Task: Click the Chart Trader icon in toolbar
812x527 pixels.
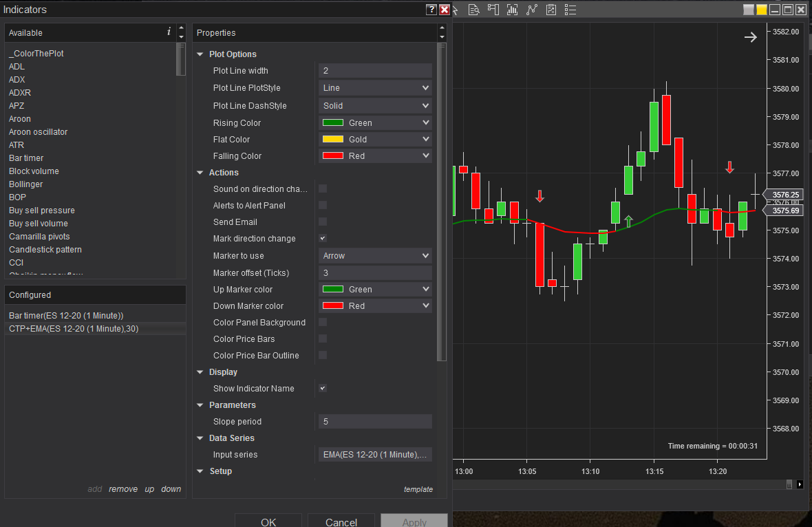Action: click(x=493, y=10)
